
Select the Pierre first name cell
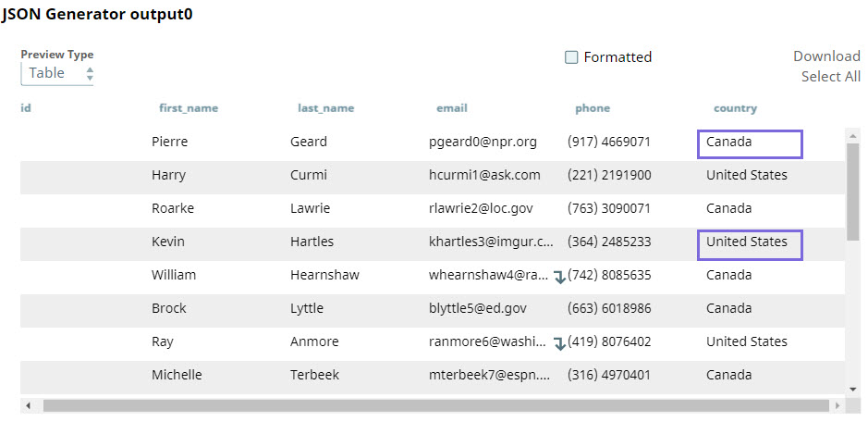169,142
